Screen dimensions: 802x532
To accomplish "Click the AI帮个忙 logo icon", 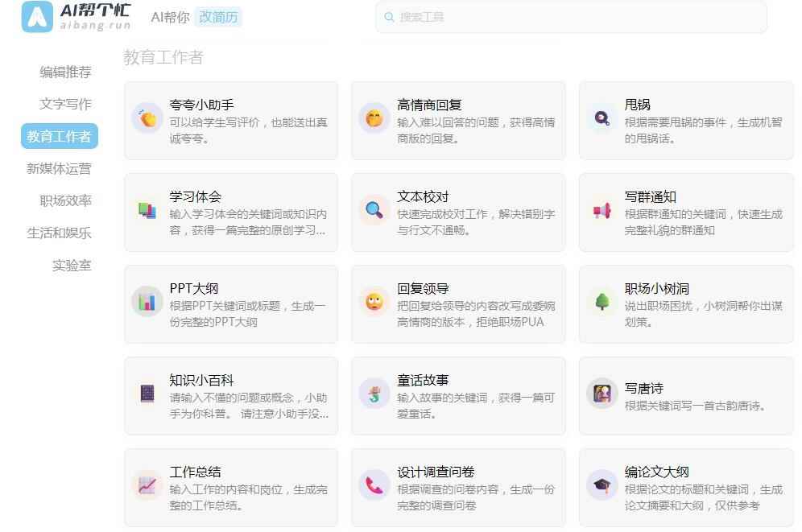I will pos(38,17).
